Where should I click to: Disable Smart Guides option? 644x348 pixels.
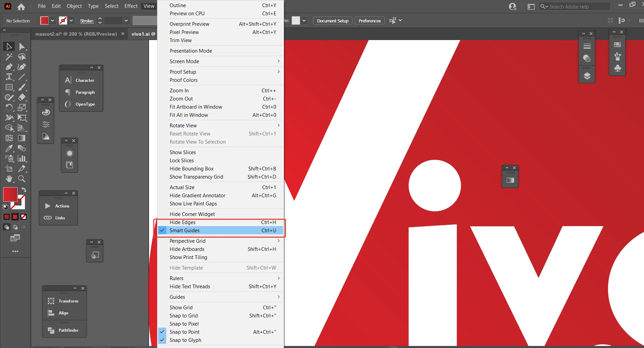click(221, 231)
